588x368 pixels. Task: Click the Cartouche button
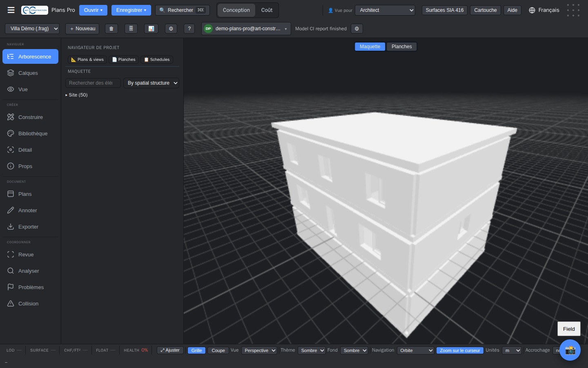(x=486, y=10)
